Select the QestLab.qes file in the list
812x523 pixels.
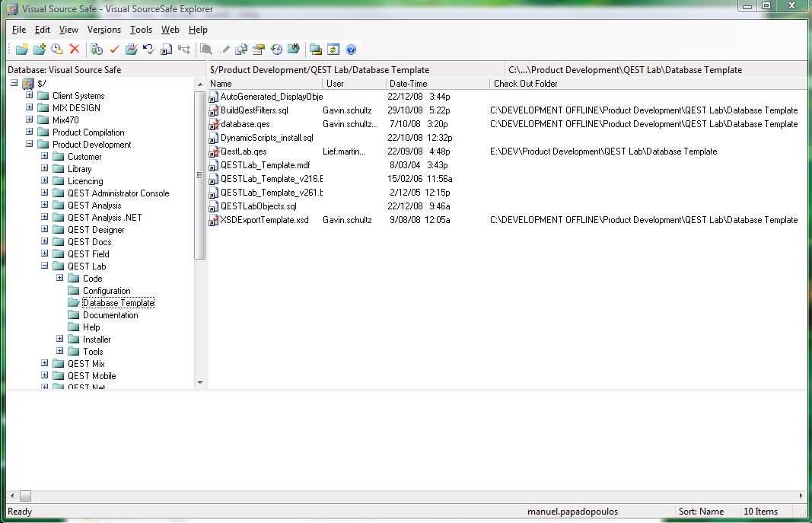[243, 151]
